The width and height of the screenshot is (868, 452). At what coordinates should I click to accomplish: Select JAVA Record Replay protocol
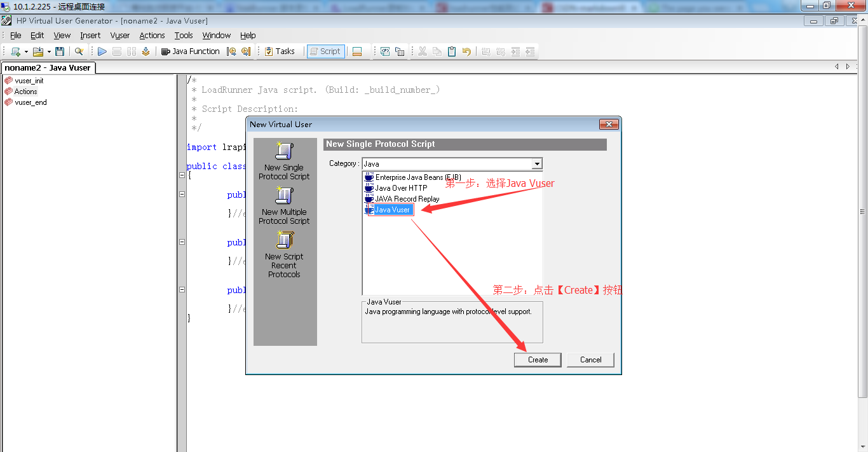pyautogui.click(x=402, y=199)
